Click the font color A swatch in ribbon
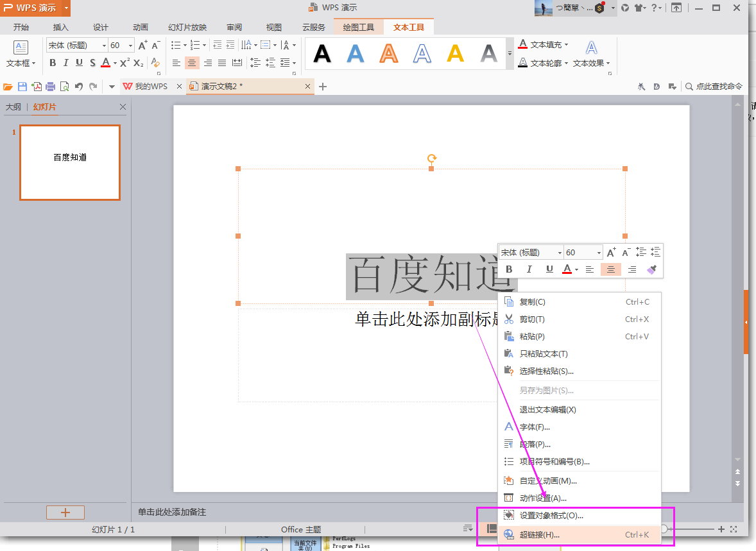 [106, 63]
